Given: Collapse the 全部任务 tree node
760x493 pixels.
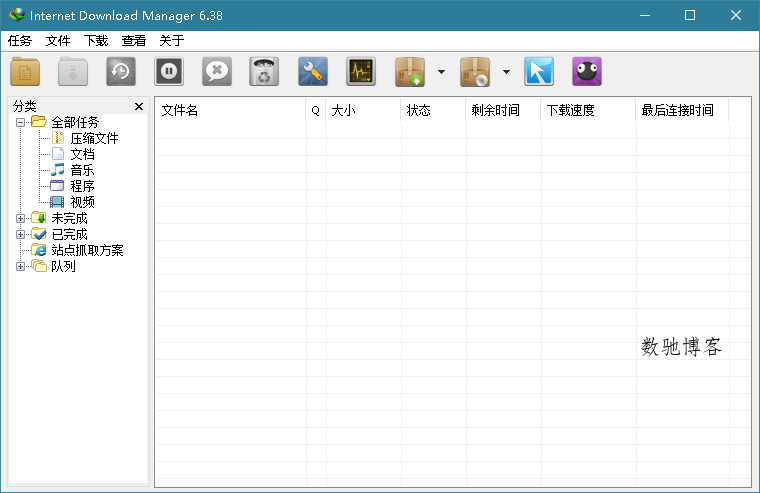Looking at the screenshot, I should tap(20, 122).
